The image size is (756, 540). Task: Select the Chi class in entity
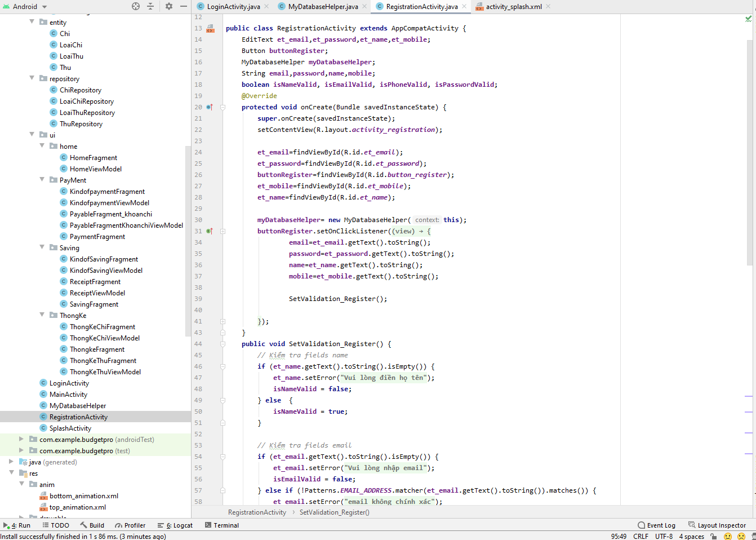(65, 34)
